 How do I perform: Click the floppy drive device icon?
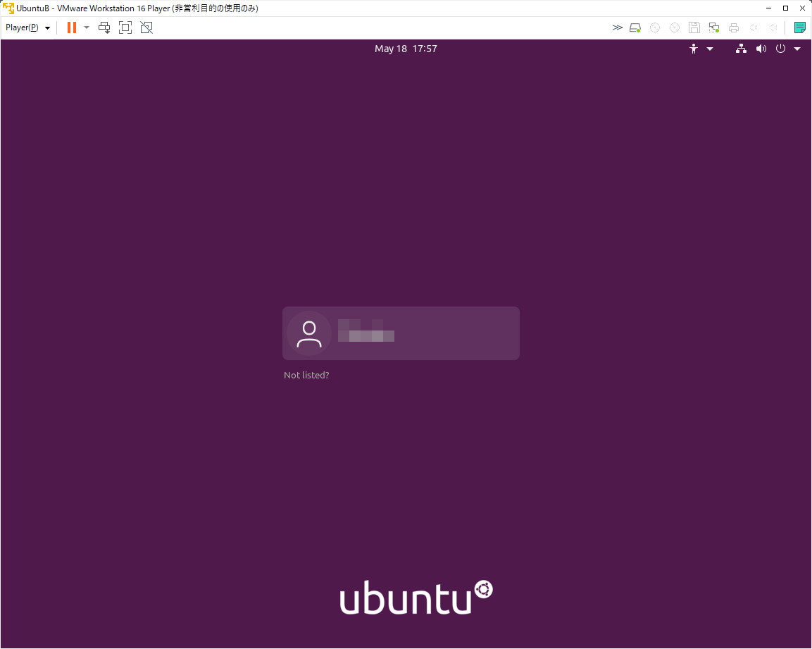coord(694,27)
